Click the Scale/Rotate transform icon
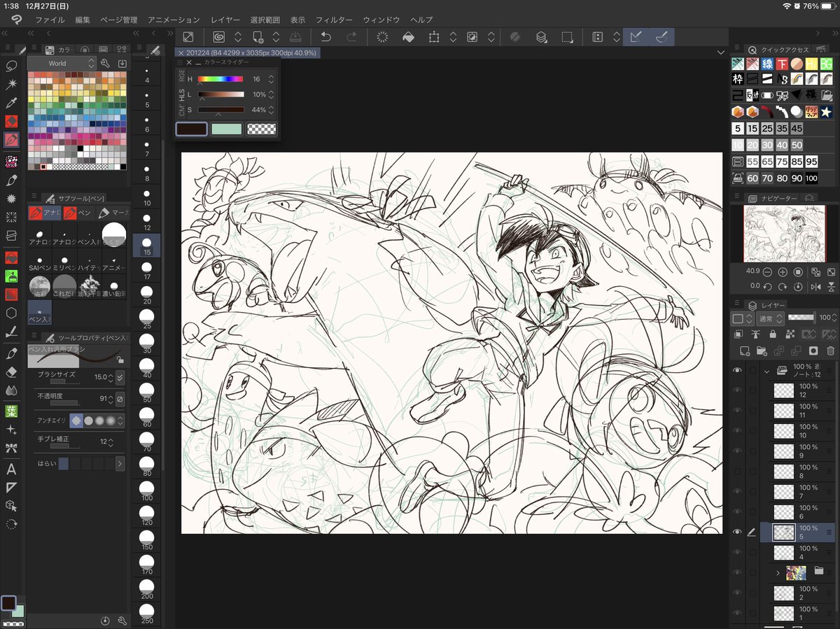Image resolution: width=840 pixels, height=629 pixels. tap(434, 37)
